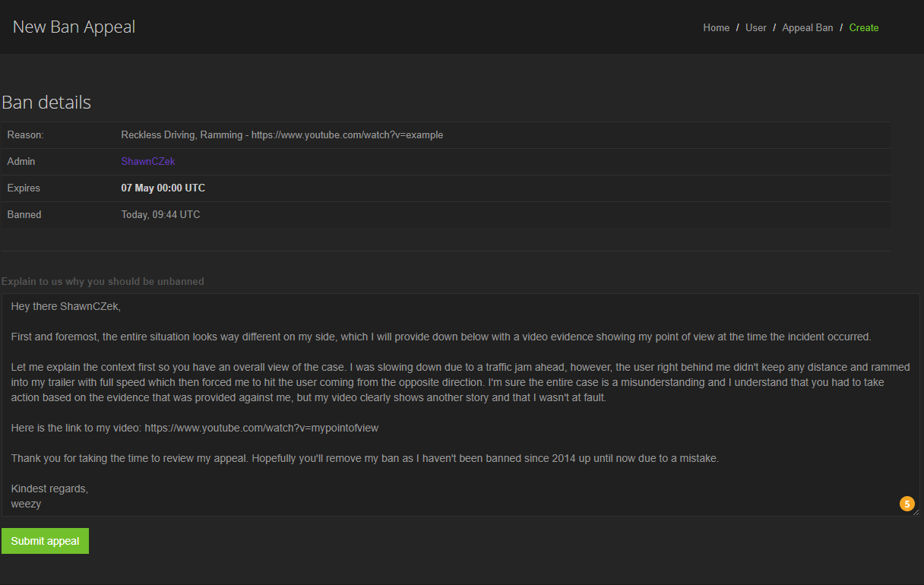Click the Reckless Driving reason YouTube URL text

click(347, 135)
